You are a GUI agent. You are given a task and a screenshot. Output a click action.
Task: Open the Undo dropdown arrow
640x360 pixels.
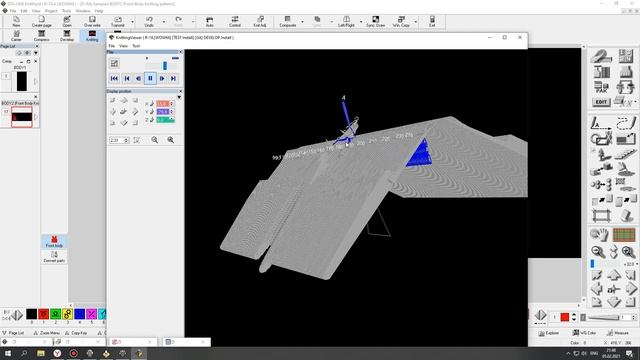coord(164,22)
